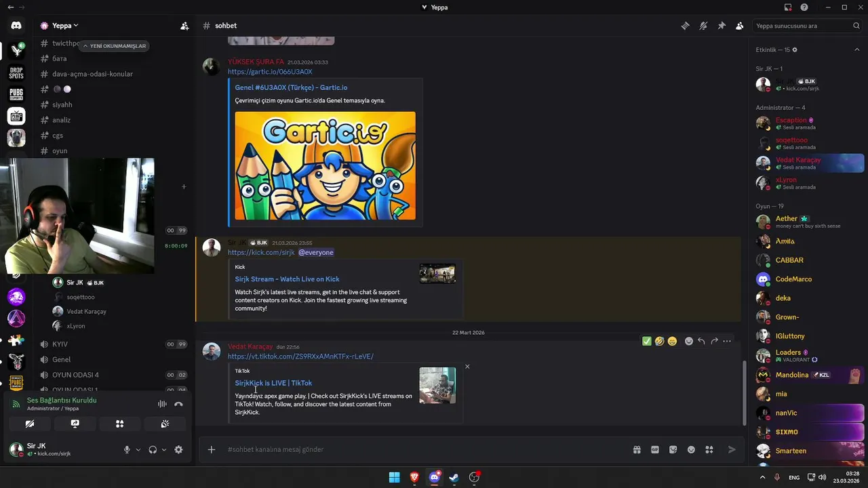This screenshot has width=868, height=488.
Task: Open the soundboard in voice panel
Action: tap(165, 424)
